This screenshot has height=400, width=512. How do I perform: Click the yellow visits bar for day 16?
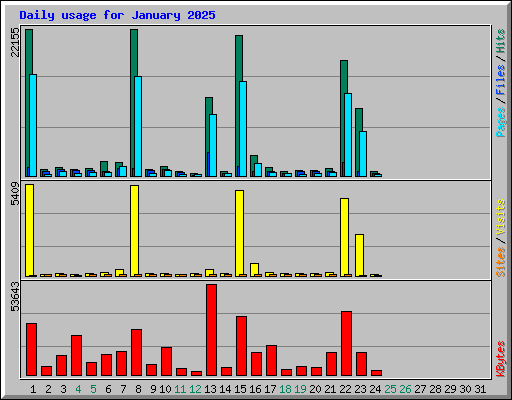[254, 269]
